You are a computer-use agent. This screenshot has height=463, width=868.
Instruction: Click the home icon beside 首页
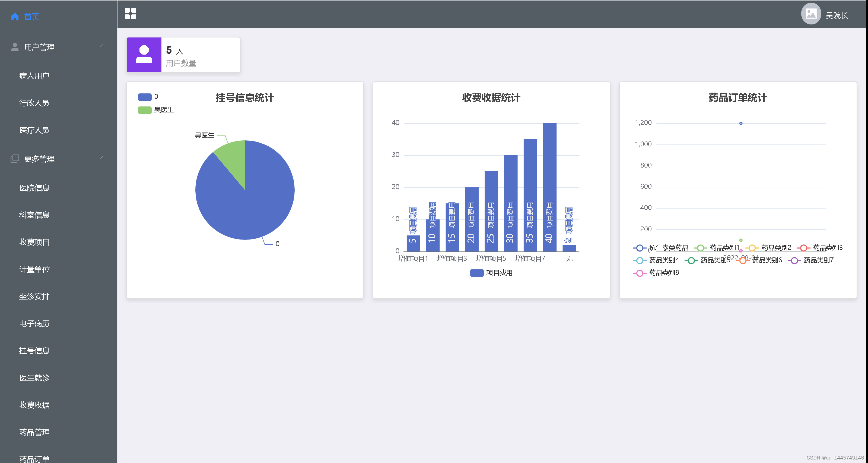[x=14, y=17]
